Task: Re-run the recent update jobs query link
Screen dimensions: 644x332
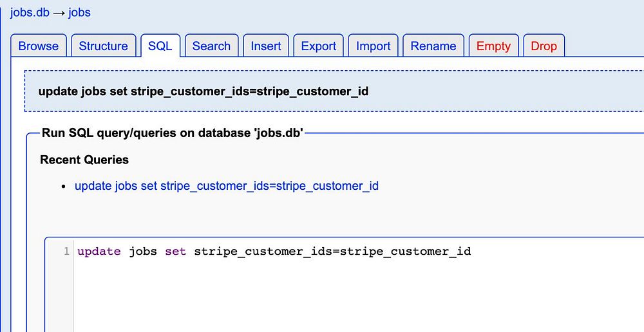Action: [x=227, y=186]
